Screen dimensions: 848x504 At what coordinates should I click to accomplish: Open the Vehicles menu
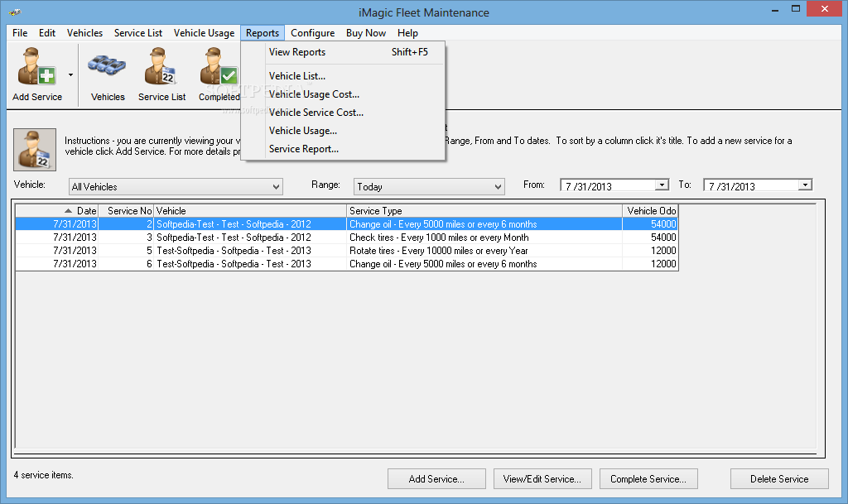click(84, 33)
